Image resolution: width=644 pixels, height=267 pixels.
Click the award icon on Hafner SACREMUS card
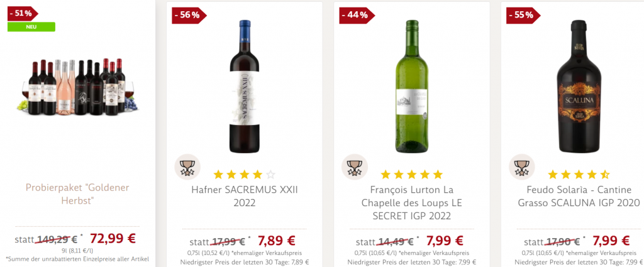click(x=187, y=166)
